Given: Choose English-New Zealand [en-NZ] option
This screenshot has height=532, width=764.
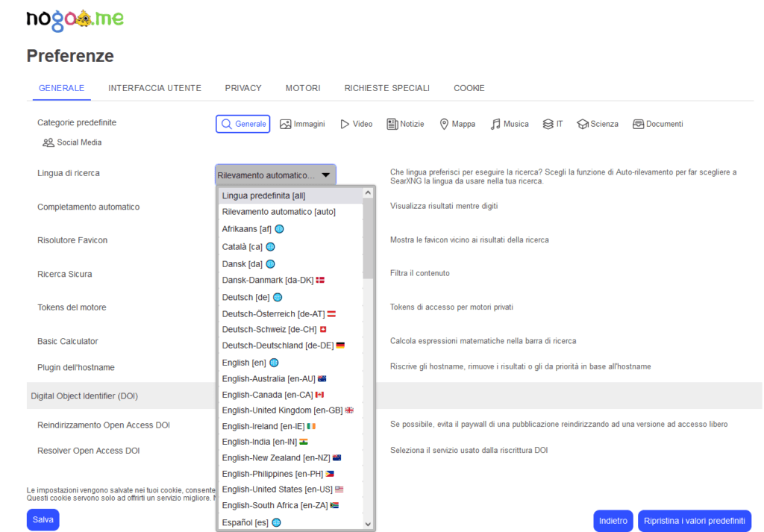Looking at the screenshot, I should [290, 457].
